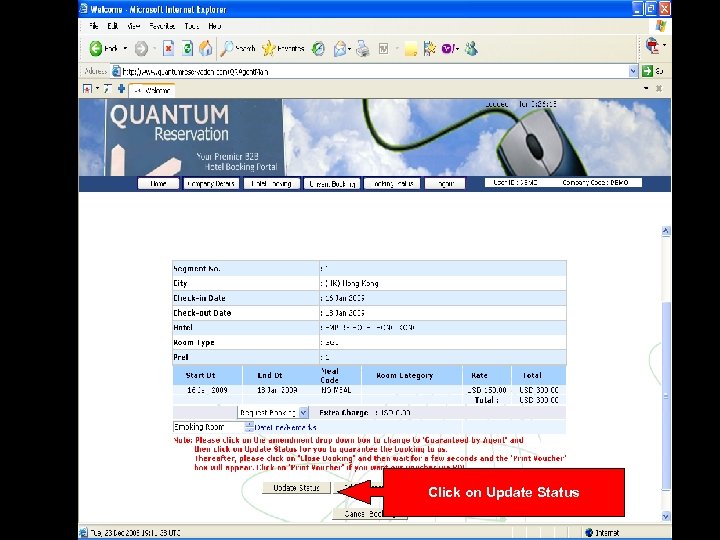The height and width of the screenshot is (540, 720).
Task: Expand the address bar dropdown
Action: coord(633,71)
